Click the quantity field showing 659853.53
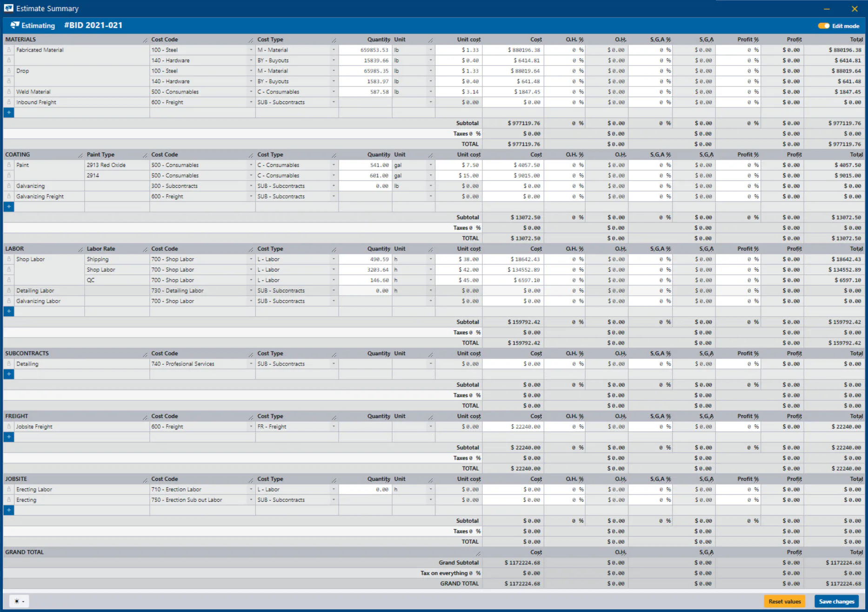Viewport: 868px width, 612px height. [x=365, y=50]
